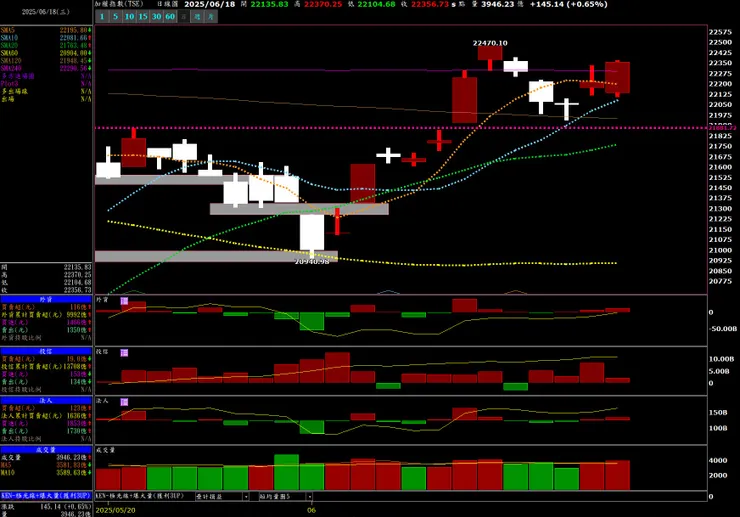Click the SMA20 legend row

[46, 45]
